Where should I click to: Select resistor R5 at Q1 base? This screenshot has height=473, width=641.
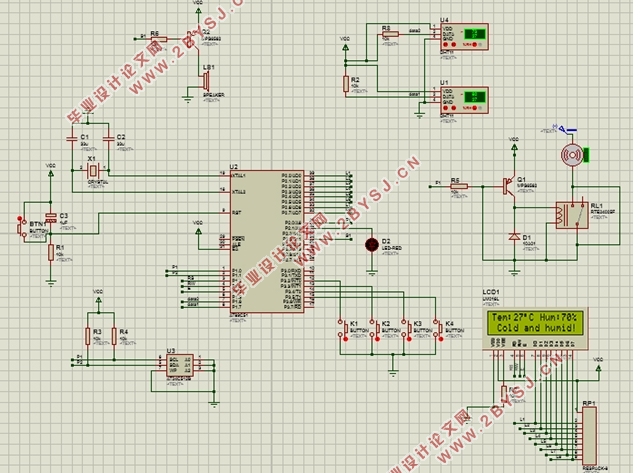pos(459,186)
